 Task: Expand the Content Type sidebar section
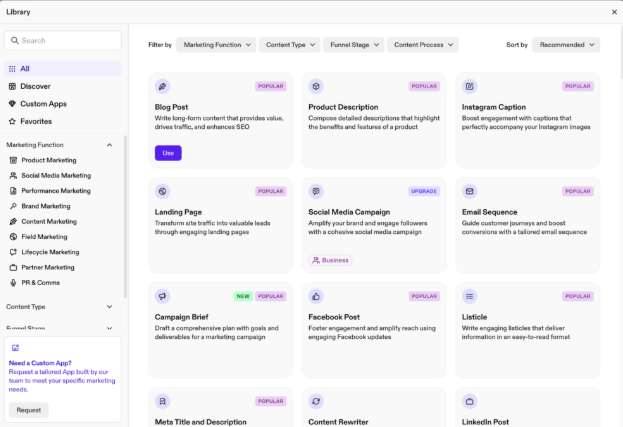[110, 307]
